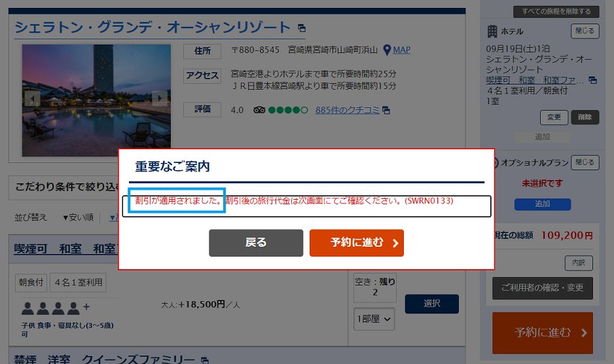Click the 変更 button in the sidebar

tap(554, 117)
